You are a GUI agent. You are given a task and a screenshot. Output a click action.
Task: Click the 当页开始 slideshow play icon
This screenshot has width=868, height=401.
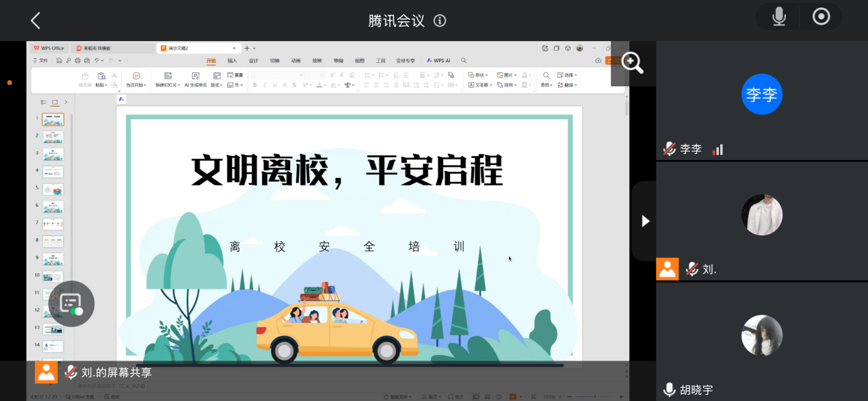tap(136, 75)
